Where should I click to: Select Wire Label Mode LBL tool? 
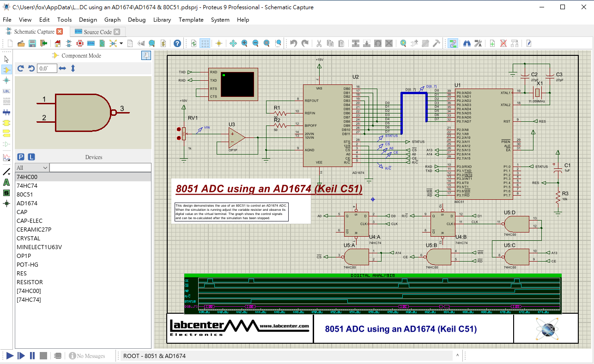tap(6, 91)
